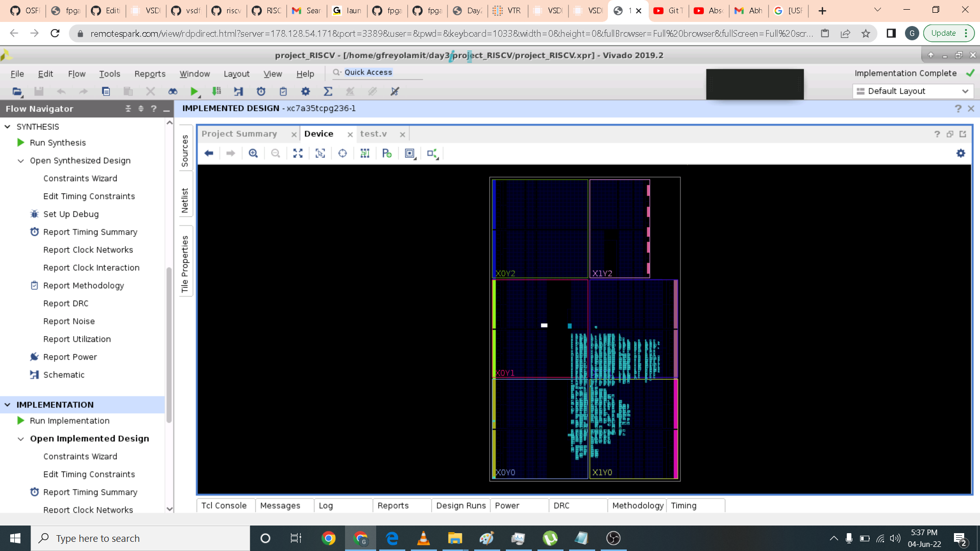Viewport: 980px width, 551px height.
Task: Click Auto-fit Selection crosshair icon
Action: 342,154
